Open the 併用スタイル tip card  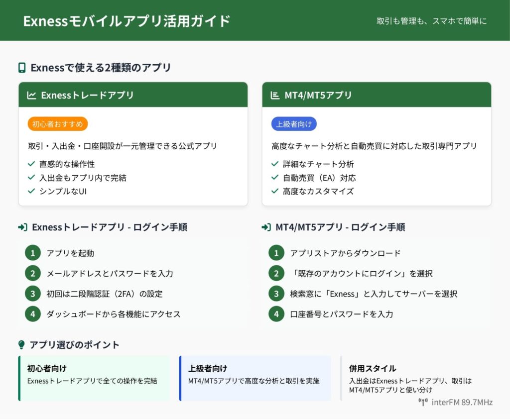(415, 378)
